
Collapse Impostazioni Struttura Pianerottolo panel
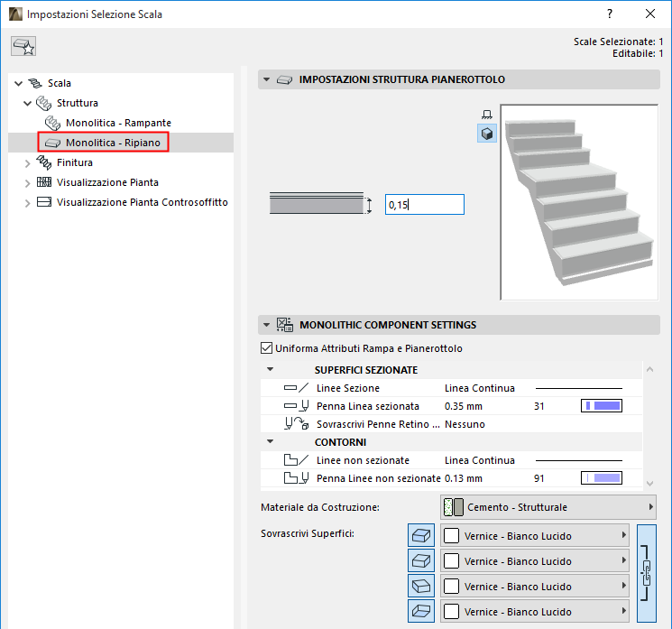[x=267, y=79]
